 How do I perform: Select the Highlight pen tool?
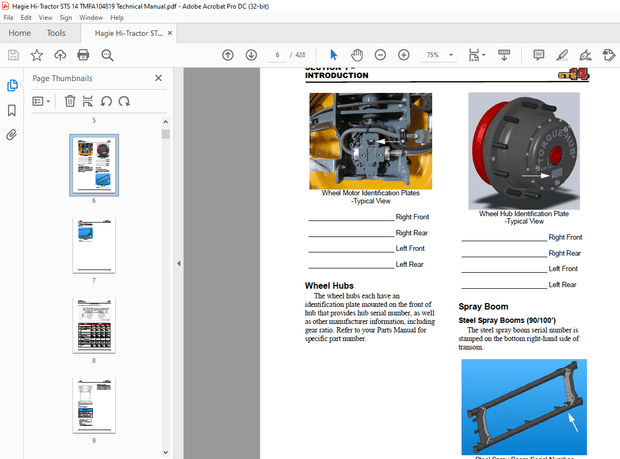point(562,55)
